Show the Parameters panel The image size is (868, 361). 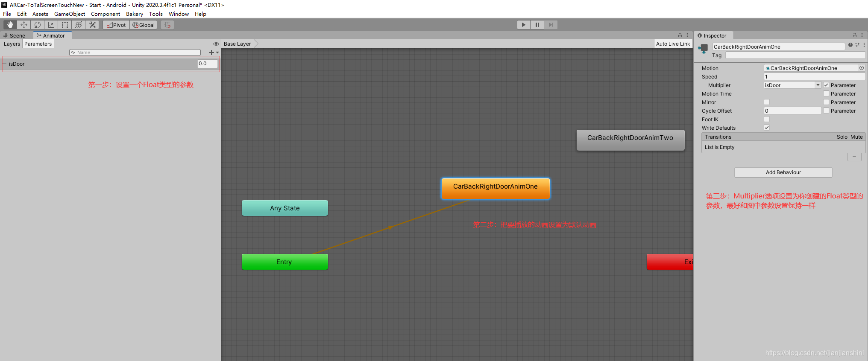(x=38, y=44)
